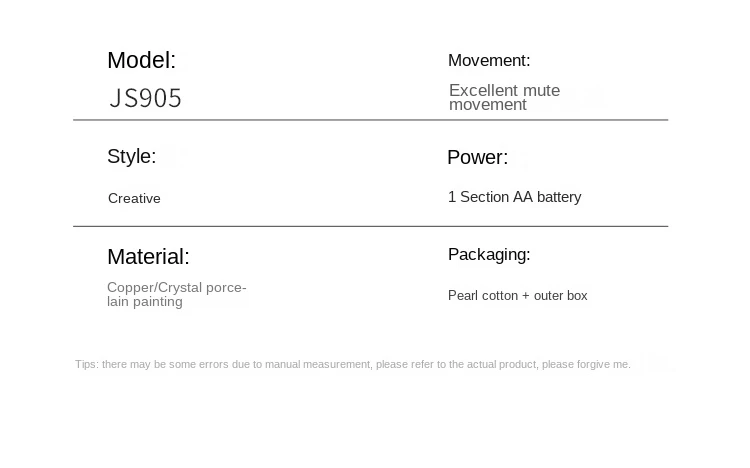Click the Model: label

pos(142,61)
